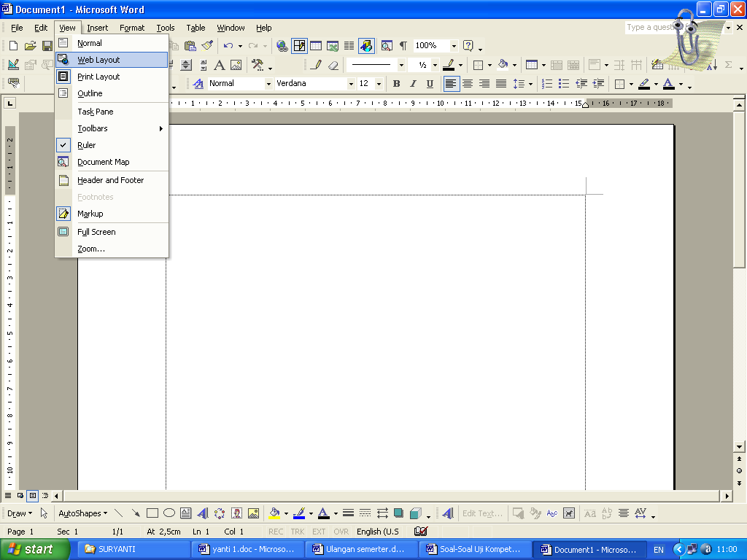This screenshot has width=747, height=560.
Task: Click Fill Color bucket in Drawing toolbar
Action: pyautogui.click(x=274, y=513)
